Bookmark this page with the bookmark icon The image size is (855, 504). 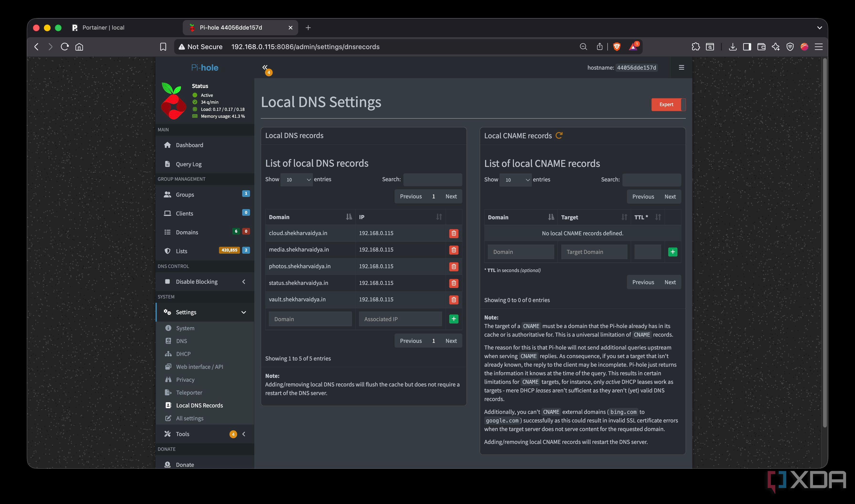tap(163, 47)
